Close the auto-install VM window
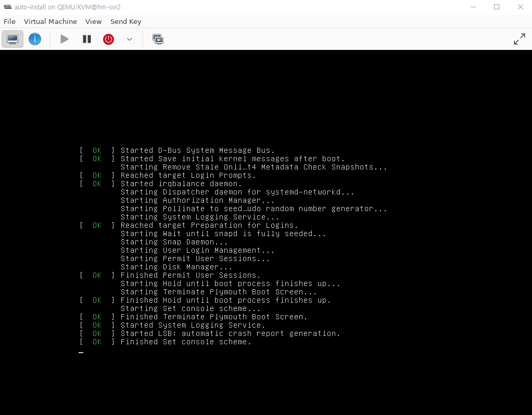 (x=520, y=7)
